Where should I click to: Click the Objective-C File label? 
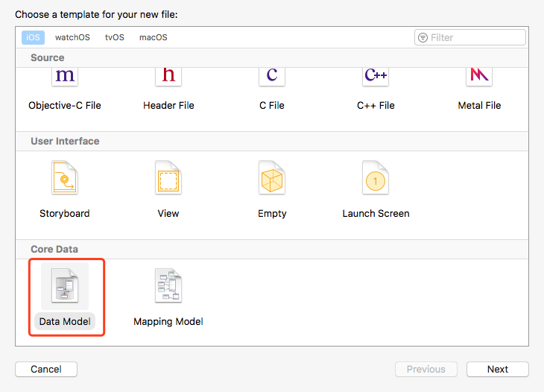click(x=65, y=106)
